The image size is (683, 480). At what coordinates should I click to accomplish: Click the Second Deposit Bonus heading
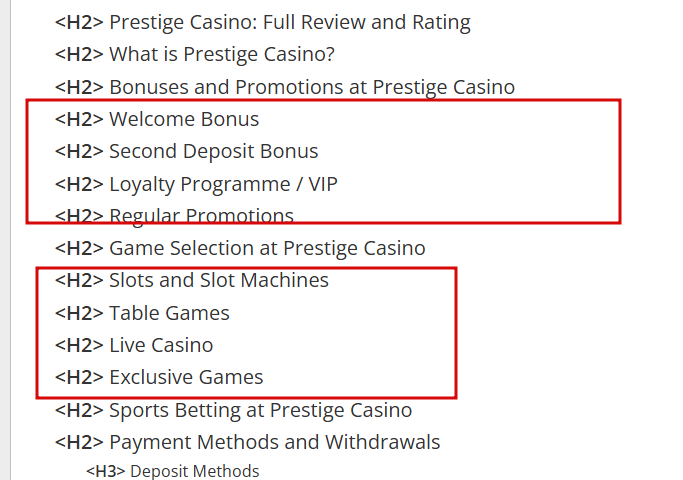click(213, 152)
